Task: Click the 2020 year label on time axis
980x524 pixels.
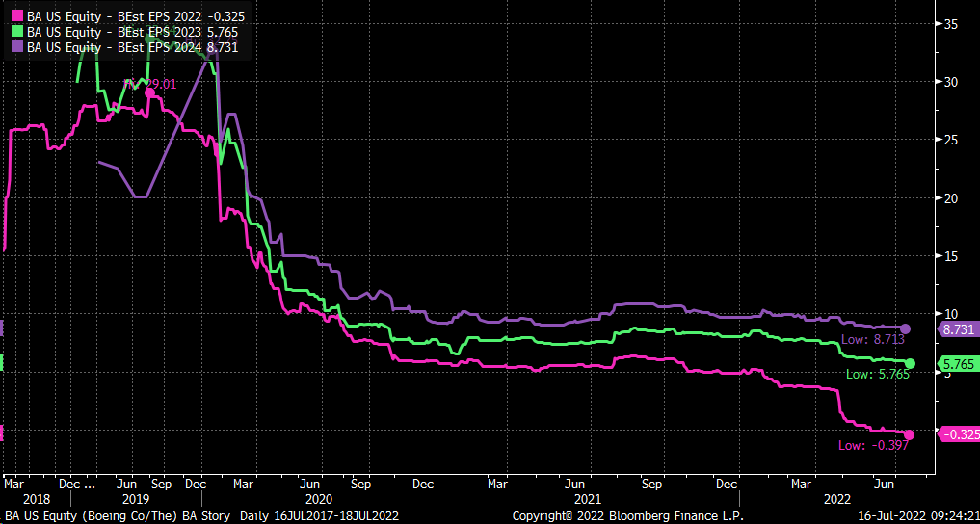Action: pyautogui.click(x=317, y=500)
